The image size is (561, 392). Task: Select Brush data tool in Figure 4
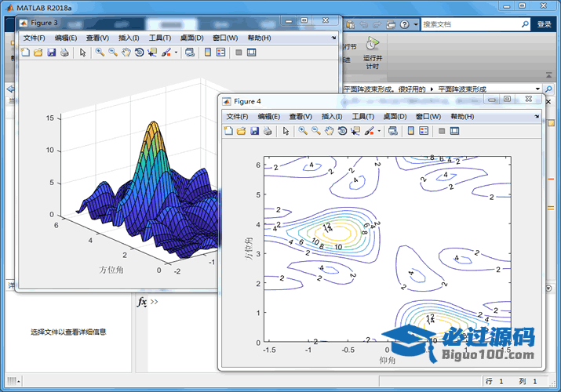(x=369, y=131)
